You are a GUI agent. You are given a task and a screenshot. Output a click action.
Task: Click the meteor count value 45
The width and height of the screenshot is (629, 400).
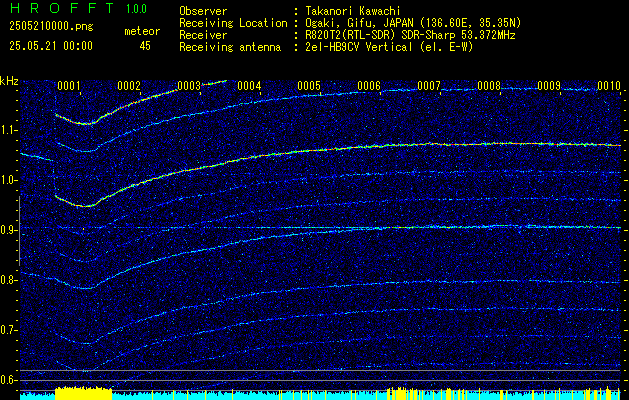(x=145, y=46)
